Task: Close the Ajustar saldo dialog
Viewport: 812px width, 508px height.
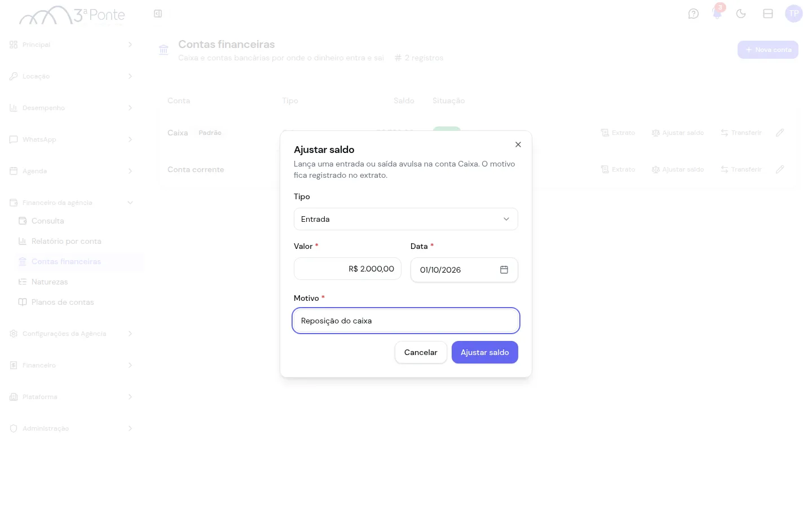Action: [518, 144]
